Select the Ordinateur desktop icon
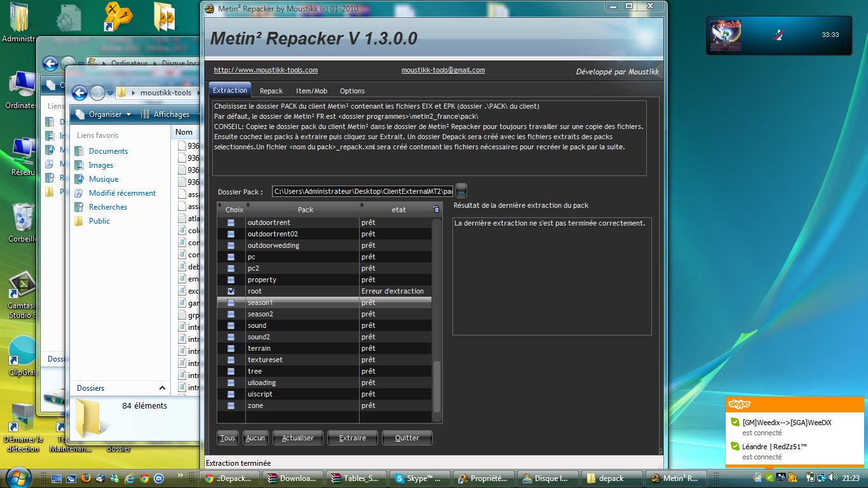The height and width of the screenshot is (488, 868). [x=21, y=90]
